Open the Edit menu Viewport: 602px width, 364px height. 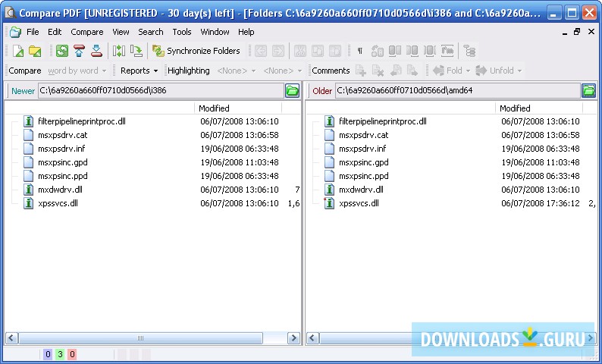point(55,32)
